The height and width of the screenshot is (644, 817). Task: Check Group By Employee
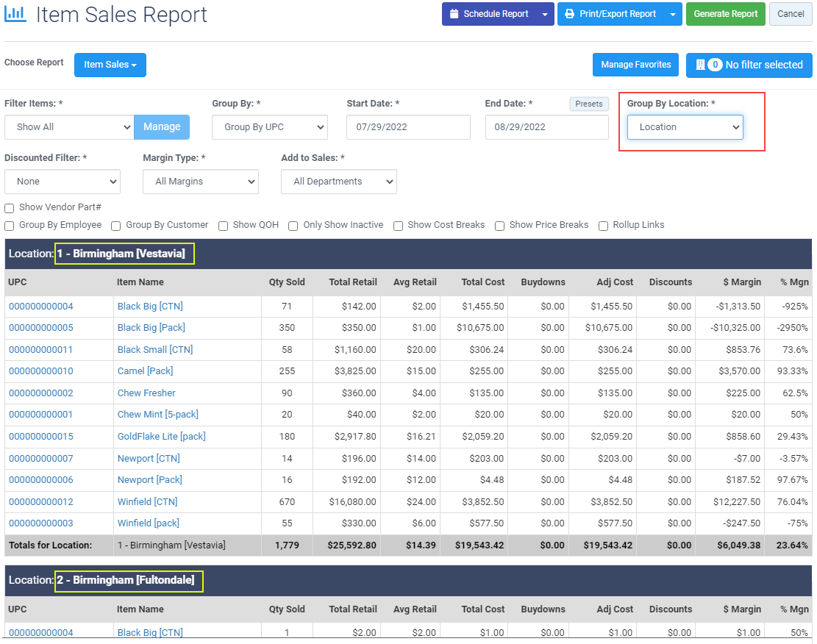click(10, 226)
